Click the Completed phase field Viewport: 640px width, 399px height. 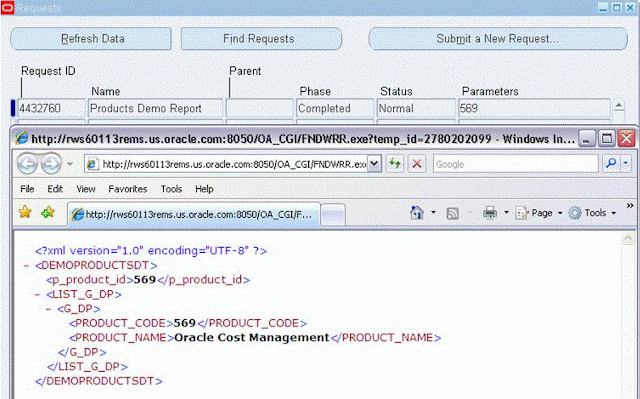coord(335,109)
